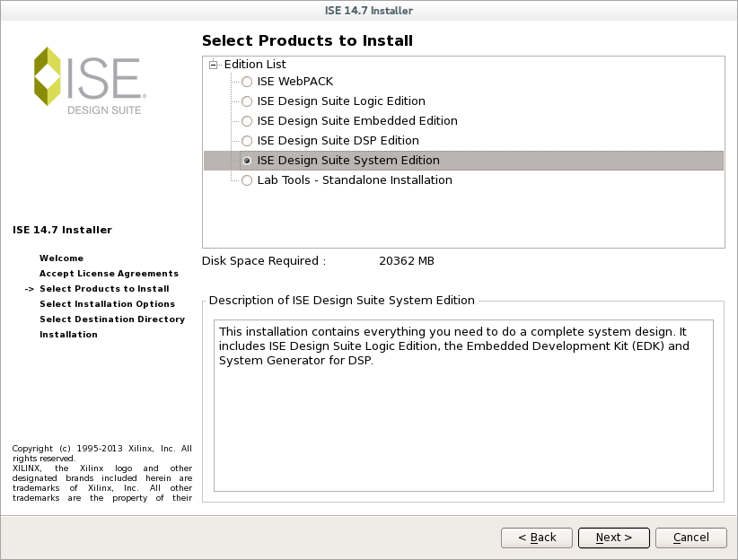Click 'Description of ISE Design Suite System Edition' label

click(342, 301)
